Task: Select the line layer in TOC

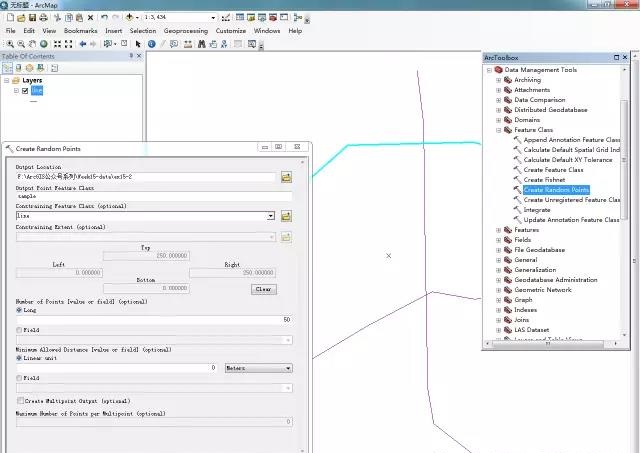Action: point(37,91)
